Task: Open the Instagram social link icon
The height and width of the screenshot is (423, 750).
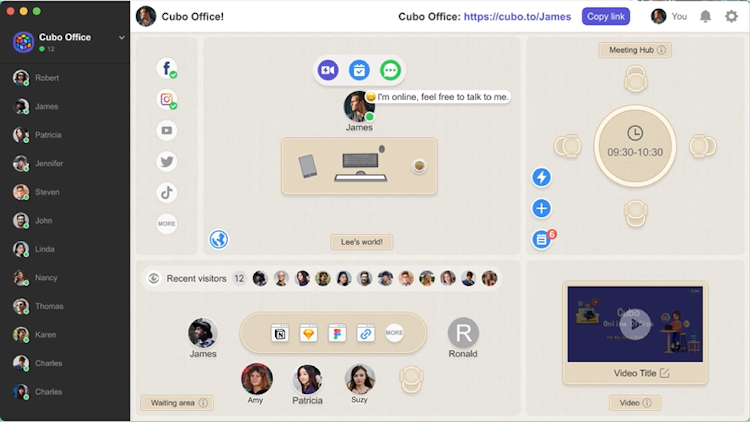Action: point(166,100)
